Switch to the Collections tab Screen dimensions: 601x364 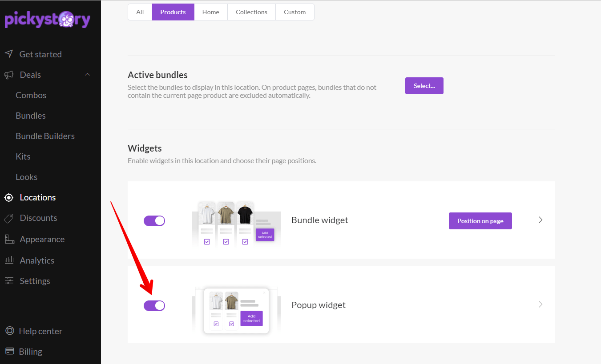pos(251,12)
